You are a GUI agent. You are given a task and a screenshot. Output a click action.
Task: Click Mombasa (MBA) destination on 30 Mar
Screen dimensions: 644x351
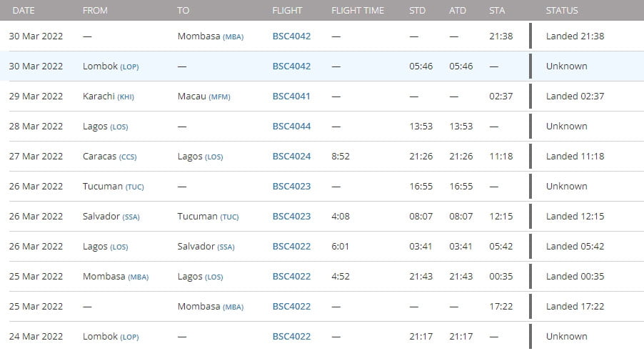tap(210, 36)
